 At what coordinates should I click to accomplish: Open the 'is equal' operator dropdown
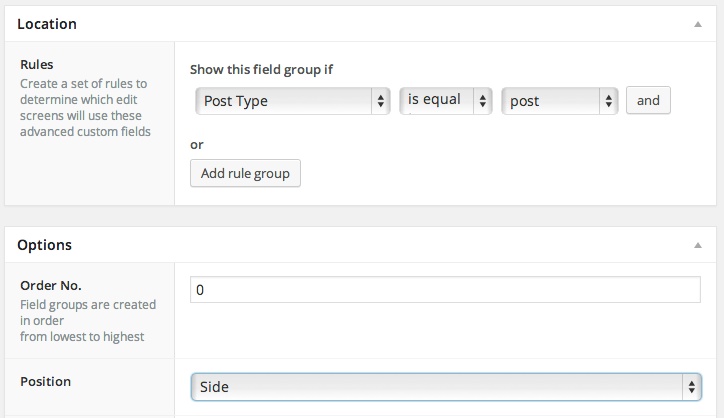pyautogui.click(x=446, y=101)
